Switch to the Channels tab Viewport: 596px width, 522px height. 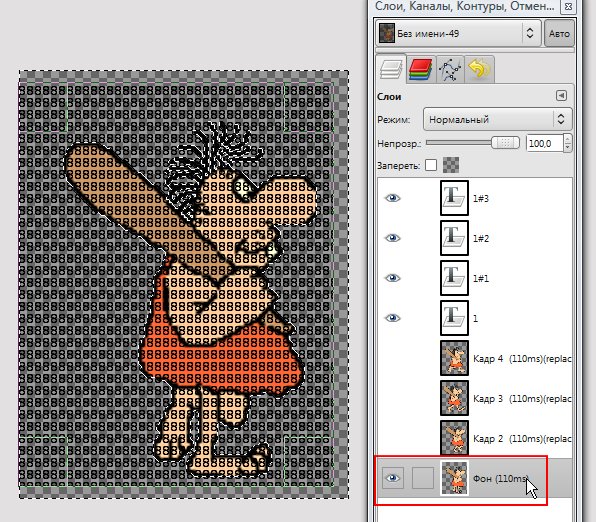(x=420, y=69)
